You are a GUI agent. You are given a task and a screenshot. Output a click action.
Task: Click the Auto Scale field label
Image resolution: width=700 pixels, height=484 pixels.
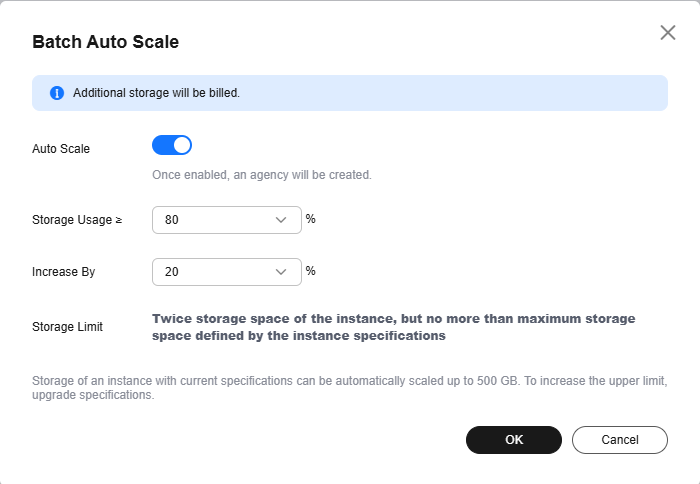tap(61, 149)
